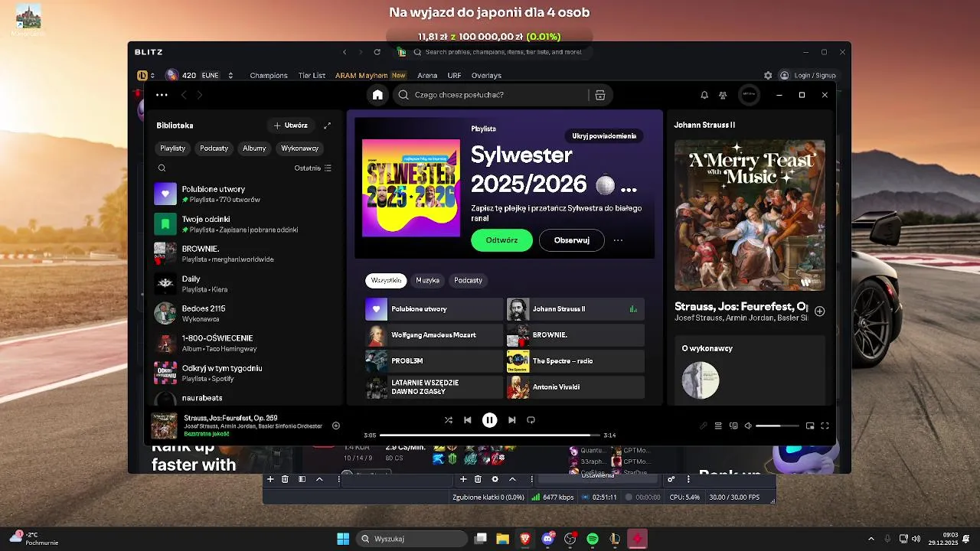Filter library by Playlisty
This screenshot has height=551, width=980.
coord(173,148)
